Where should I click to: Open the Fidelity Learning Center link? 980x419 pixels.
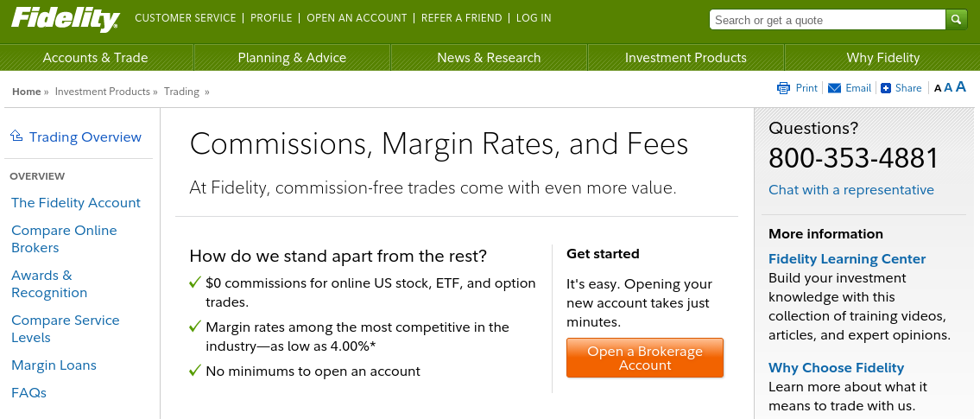tap(847, 259)
